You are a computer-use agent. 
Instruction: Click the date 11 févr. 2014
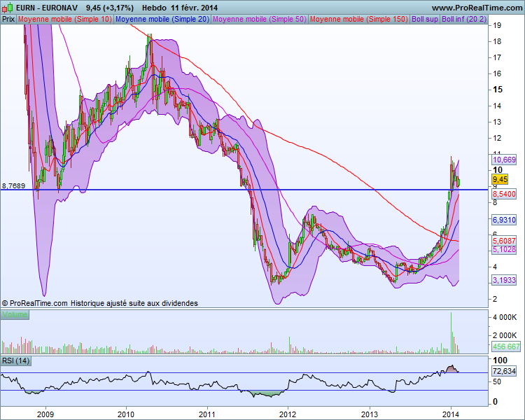point(194,8)
